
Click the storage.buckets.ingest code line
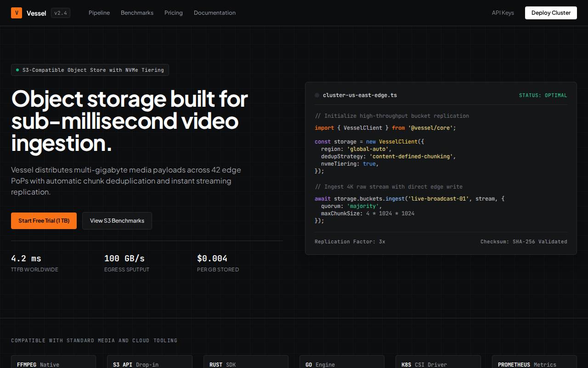click(x=410, y=199)
